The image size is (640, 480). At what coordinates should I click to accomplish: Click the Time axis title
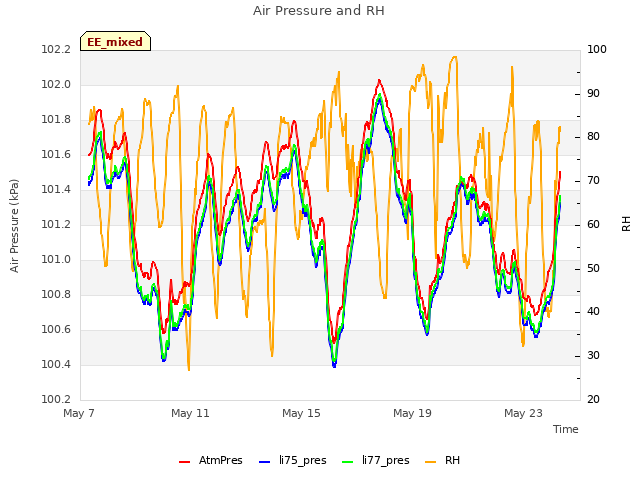pos(566,429)
